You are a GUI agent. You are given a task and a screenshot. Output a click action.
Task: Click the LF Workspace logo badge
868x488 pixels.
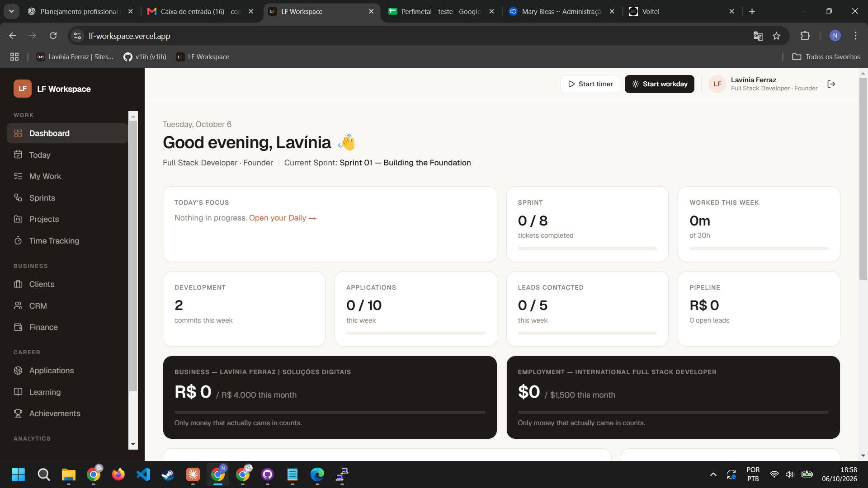click(x=23, y=89)
